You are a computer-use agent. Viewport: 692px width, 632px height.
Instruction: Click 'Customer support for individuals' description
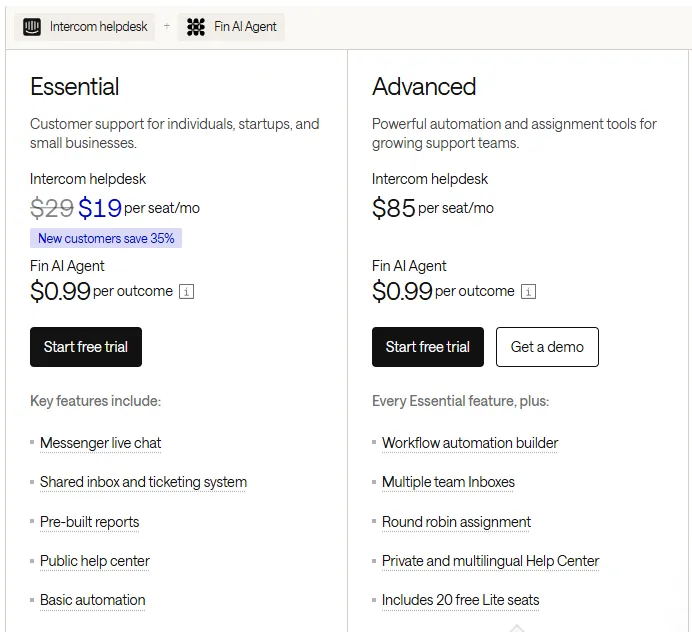click(175, 133)
